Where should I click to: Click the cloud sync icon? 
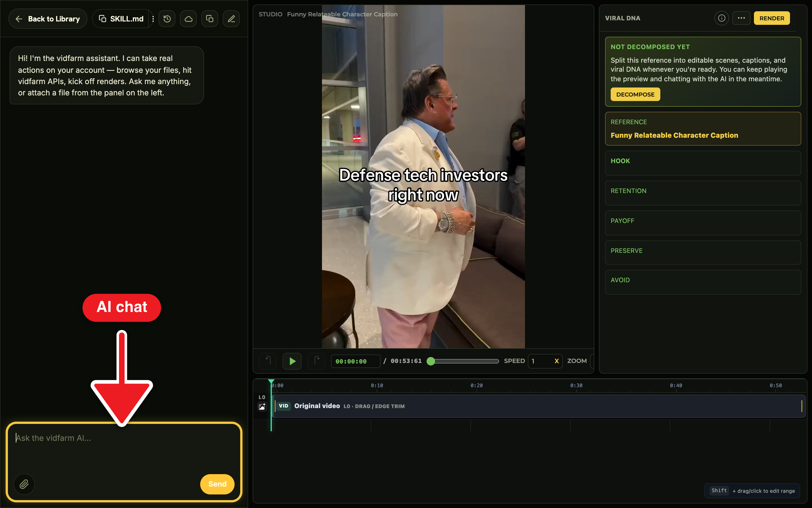click(188, 19)
